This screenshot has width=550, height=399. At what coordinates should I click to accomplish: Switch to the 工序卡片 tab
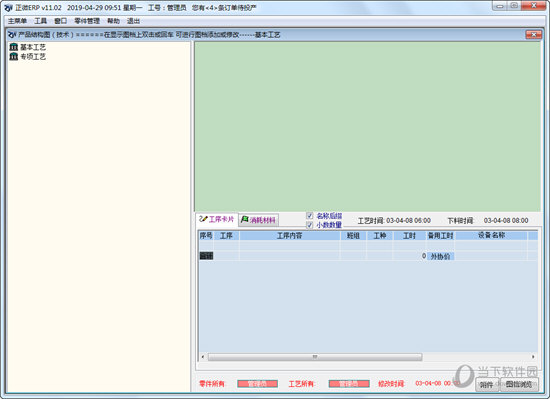pos(217,219)
